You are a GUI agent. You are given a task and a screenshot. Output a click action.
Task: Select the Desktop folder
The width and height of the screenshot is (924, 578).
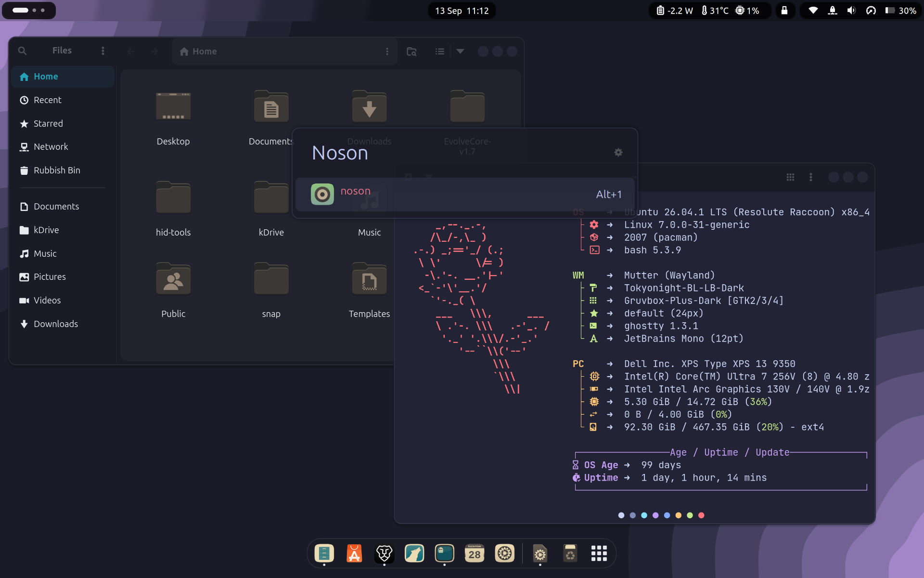173,118
